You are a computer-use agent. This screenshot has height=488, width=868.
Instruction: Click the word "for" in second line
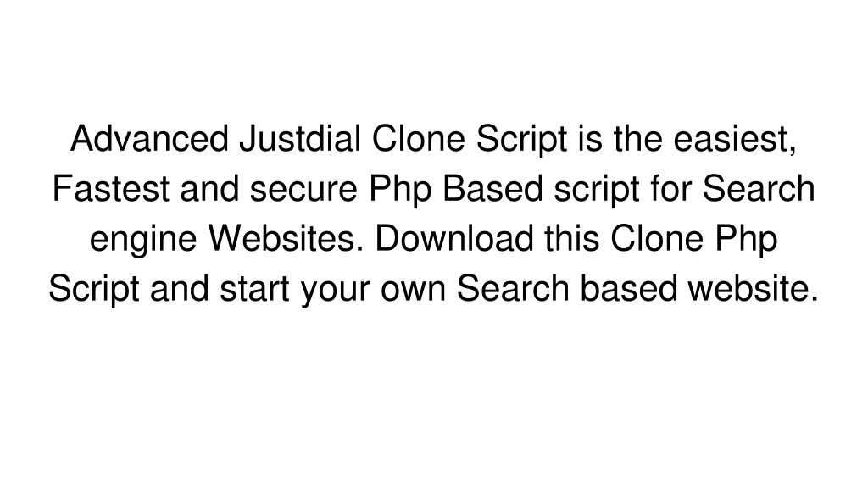coord(671,189)
